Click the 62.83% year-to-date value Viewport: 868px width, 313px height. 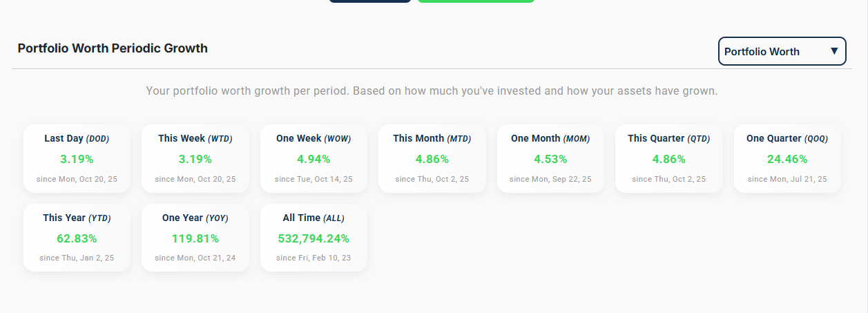click(x=77, y=238)
